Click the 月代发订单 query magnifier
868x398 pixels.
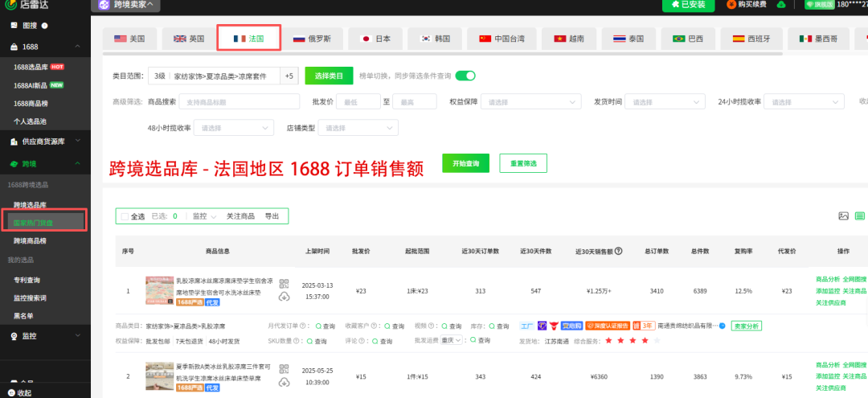[x=318, y=326]
